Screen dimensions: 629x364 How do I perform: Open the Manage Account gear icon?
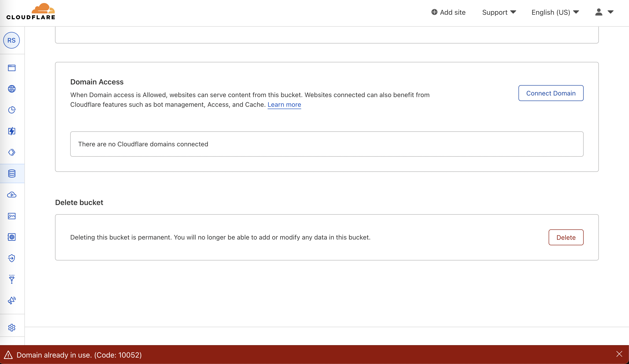click(12, 328)
